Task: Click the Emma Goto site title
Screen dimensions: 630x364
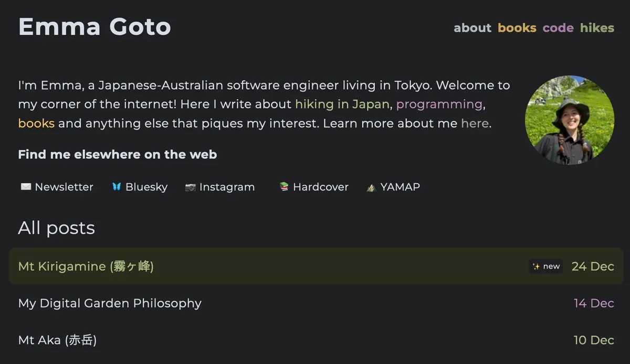Action: (x=94, y=27)
